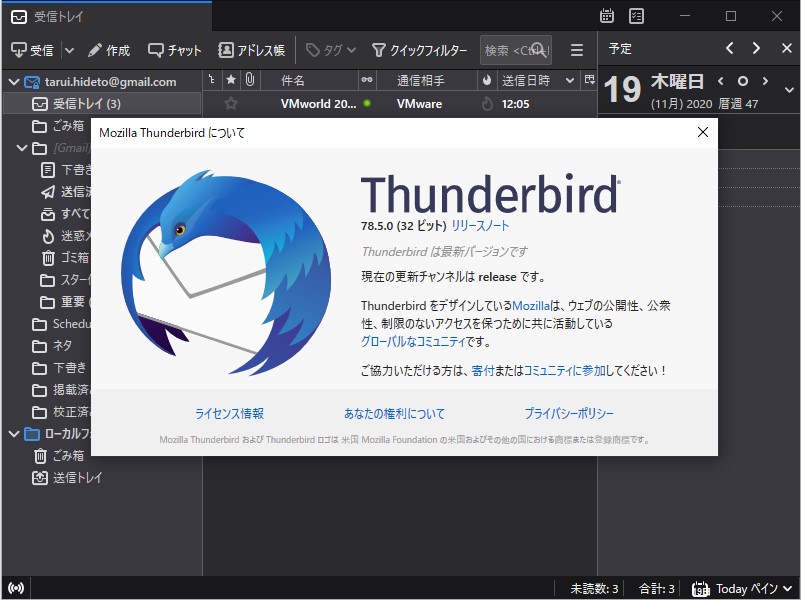The width and height of the screenshot is (801, 600).
Task: Collapse the [Gmail] folder group
Action: click(21, 145)
